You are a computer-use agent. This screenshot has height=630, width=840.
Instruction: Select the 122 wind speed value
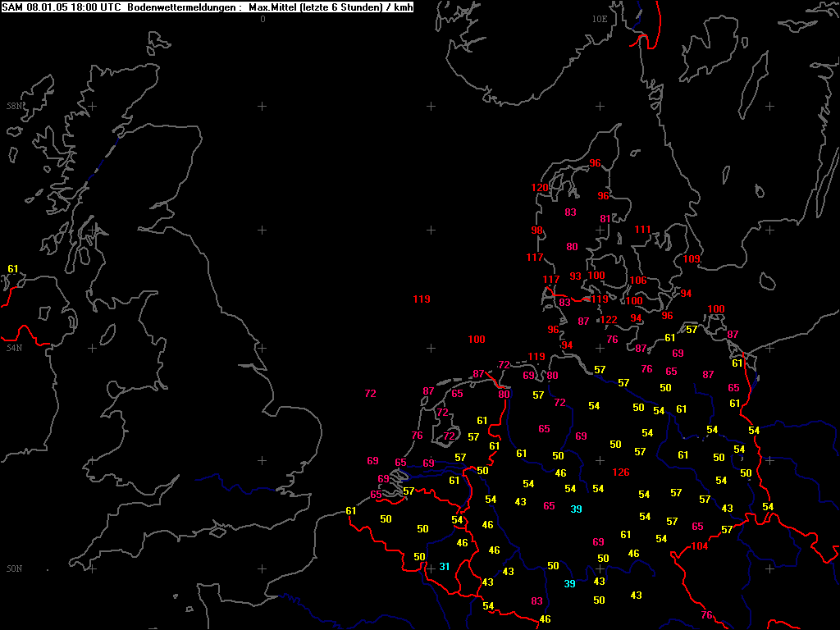pyautogui.click(x=609, y=319)
